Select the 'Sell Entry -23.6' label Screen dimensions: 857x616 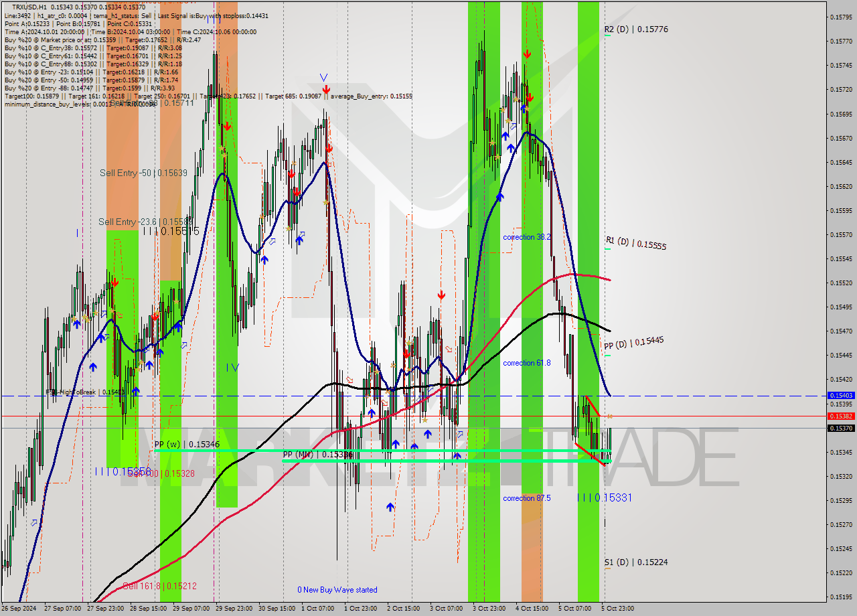point(145,222)
